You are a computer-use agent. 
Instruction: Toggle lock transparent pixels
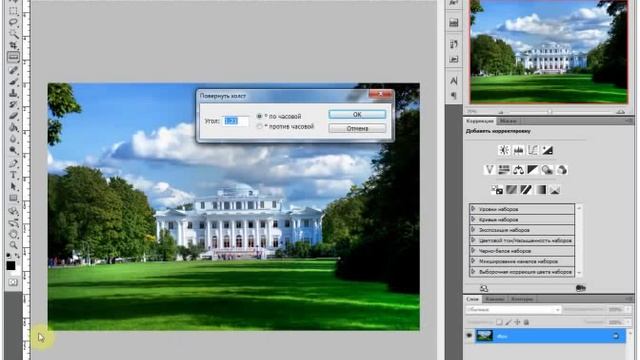[x=499, y=322]
